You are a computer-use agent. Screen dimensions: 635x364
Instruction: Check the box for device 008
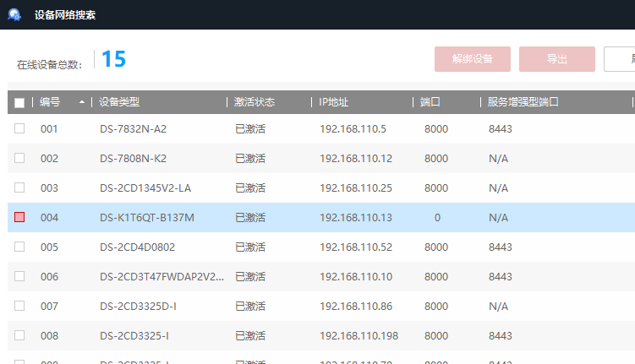(x=19, y=335)
